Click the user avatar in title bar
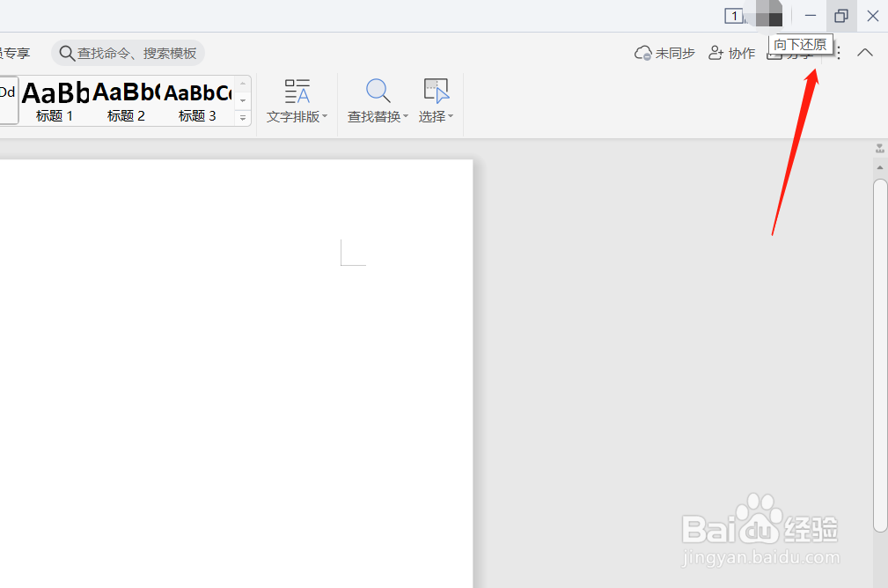Viewport: 888px width, 588px height. pyautogui.click(x=767, y=15)
